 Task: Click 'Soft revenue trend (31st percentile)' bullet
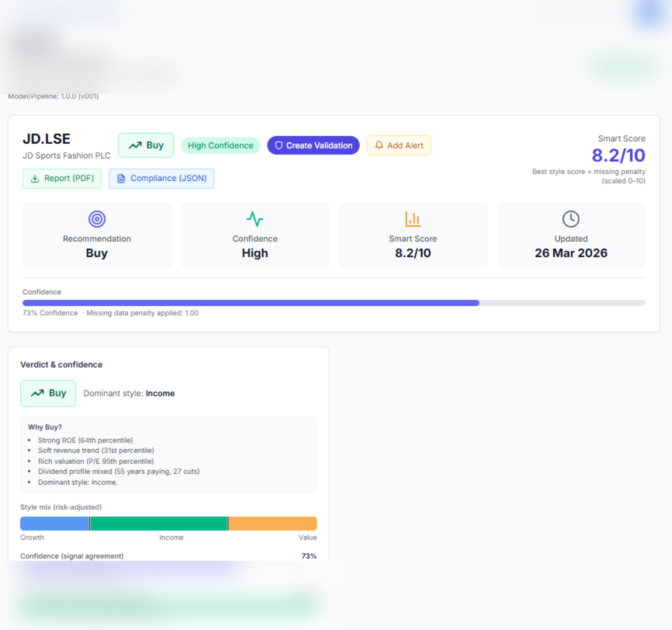point(96,451)
